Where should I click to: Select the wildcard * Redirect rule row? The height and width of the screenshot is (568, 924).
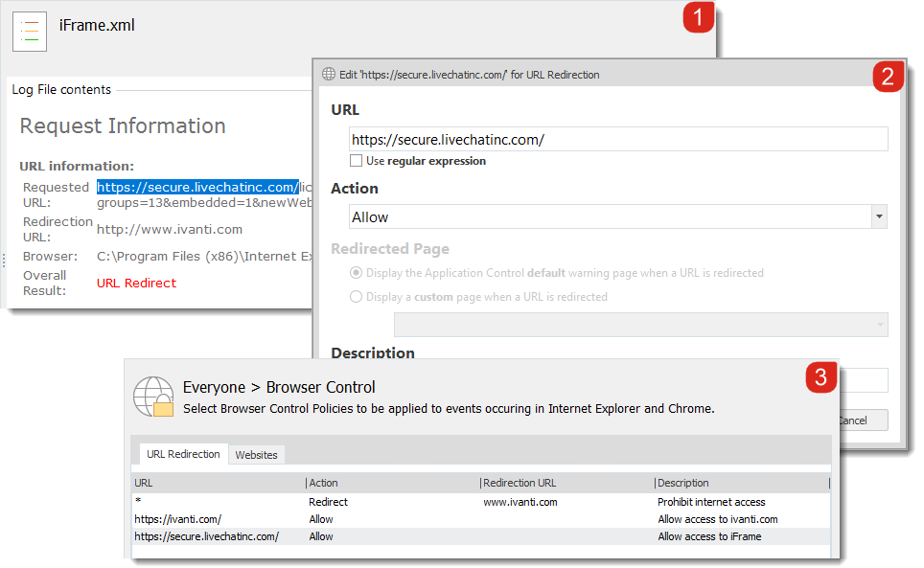[479, 502]
